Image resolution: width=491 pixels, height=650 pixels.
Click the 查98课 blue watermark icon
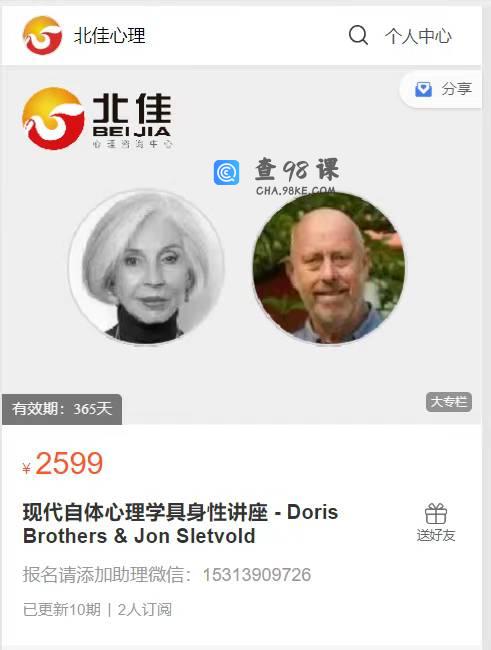point(226,172)
